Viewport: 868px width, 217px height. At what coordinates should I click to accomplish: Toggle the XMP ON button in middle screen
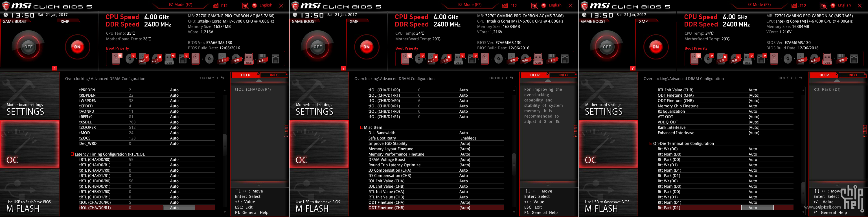(366, 47)
